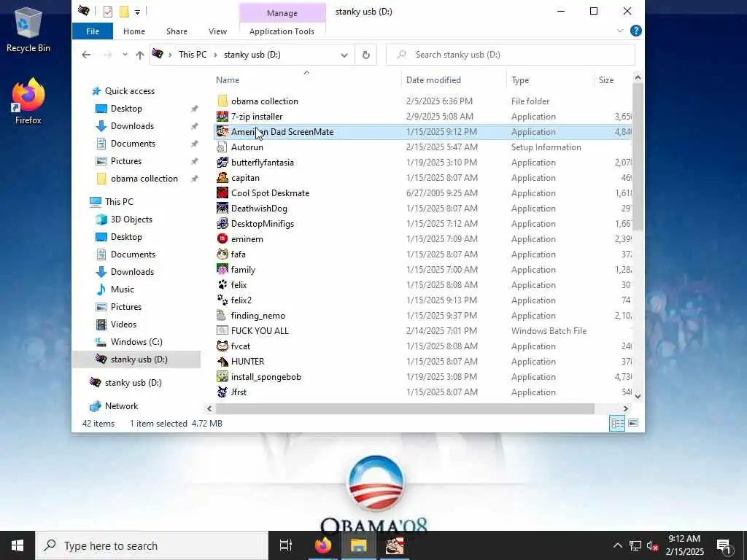
Task: Open Task View from the taskbar
Action: tap(285, 545)
